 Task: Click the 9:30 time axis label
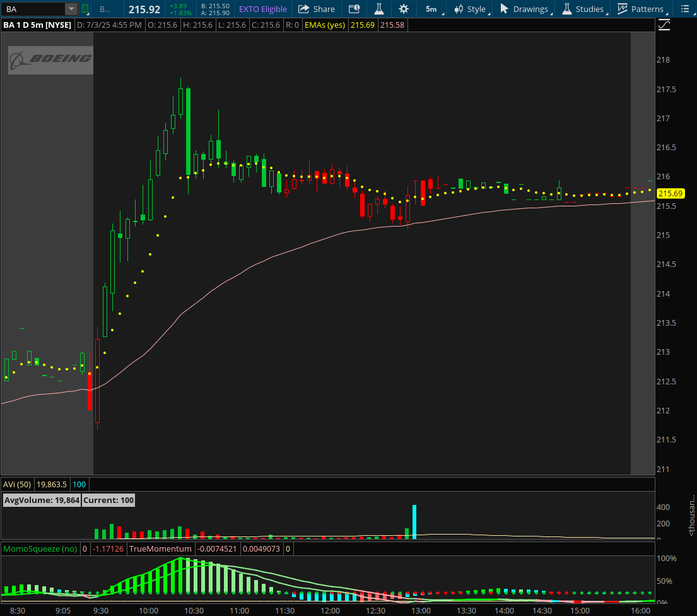pyautogui.click(x=101, y=611)
